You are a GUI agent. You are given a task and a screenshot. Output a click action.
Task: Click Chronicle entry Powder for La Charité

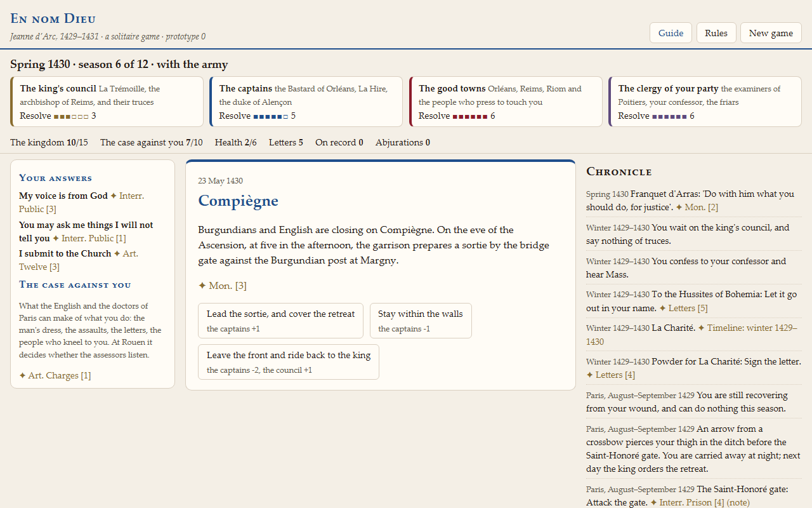coord(693,368)
